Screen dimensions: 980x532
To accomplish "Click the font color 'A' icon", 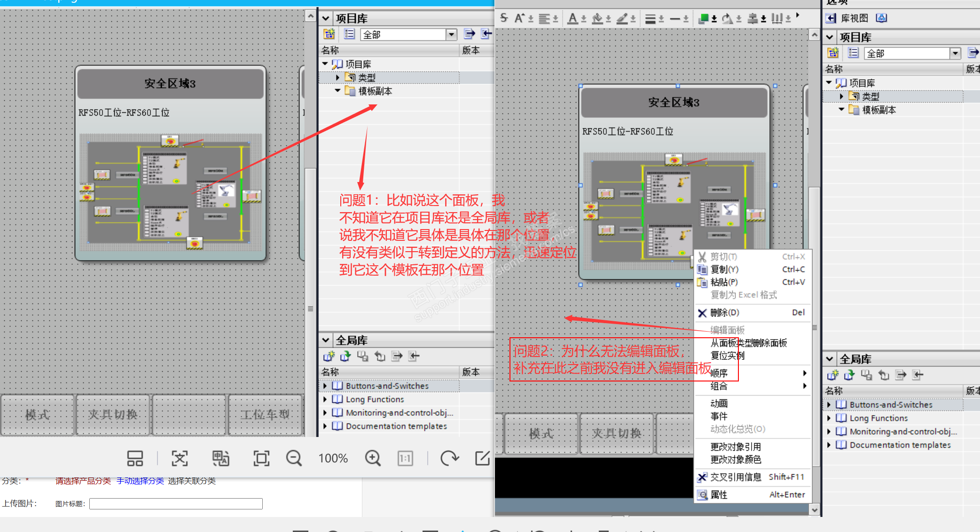I will (572, 18).
